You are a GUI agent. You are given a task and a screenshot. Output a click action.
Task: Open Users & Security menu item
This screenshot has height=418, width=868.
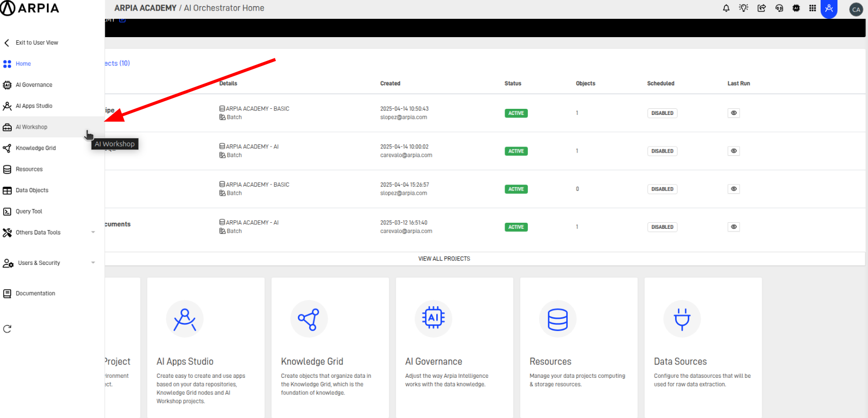click(39, 263)
